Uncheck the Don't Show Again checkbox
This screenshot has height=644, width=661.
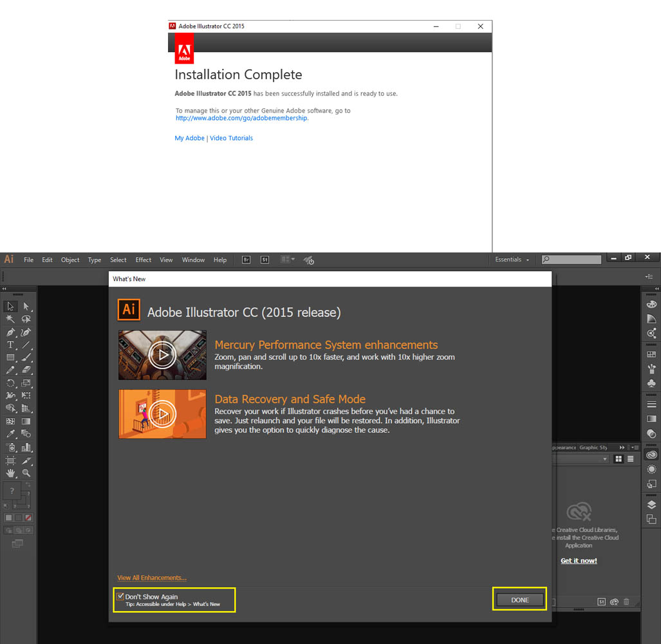coord(120,596)
